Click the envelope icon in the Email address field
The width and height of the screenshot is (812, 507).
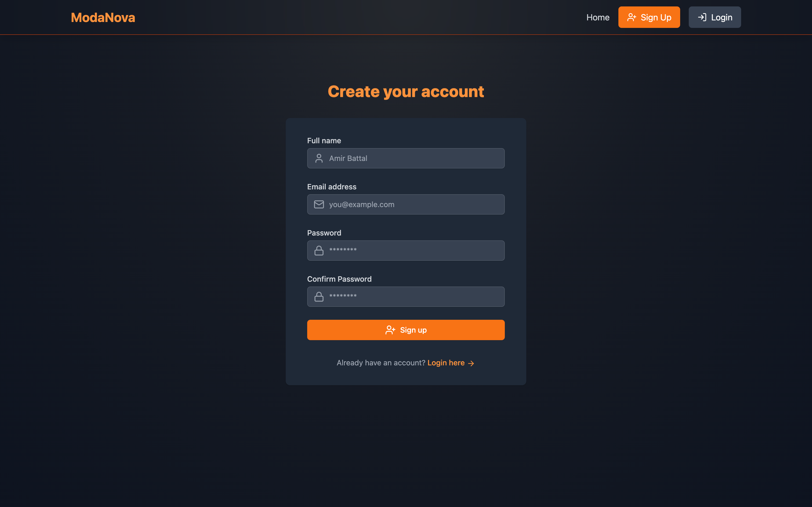[x=319, y=204]
